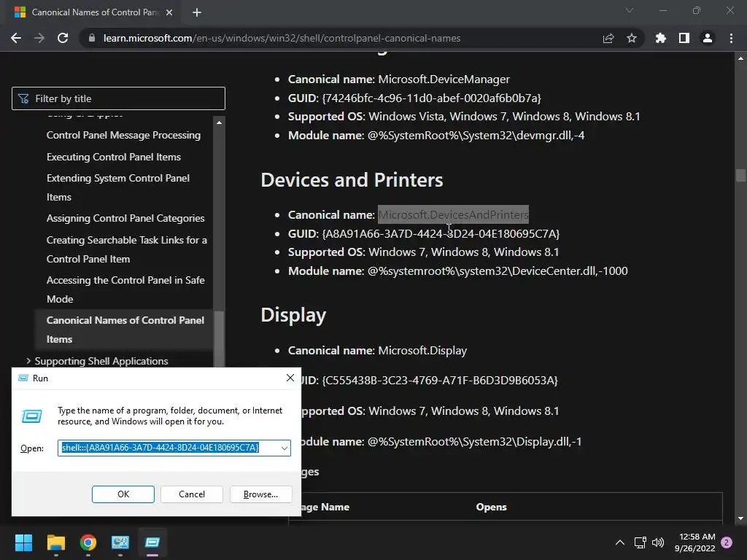
Task: Click the Open text field in Run
Action: [x=168, y=448]
